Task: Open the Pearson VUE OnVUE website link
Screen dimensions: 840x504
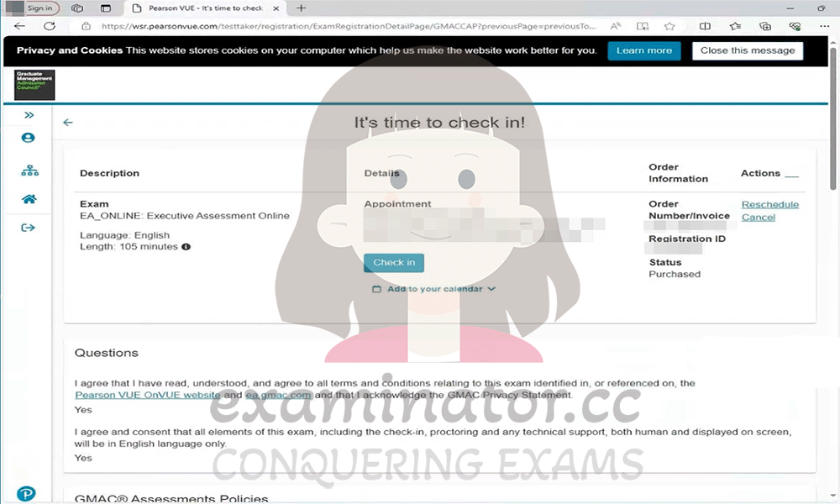Action: [147, 395]
